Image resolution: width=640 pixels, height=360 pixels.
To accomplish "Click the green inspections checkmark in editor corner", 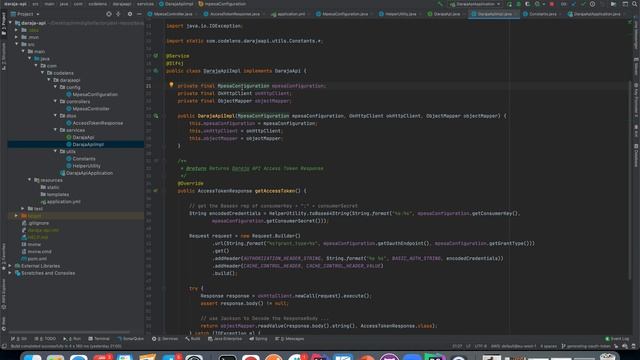I will 630,22.
